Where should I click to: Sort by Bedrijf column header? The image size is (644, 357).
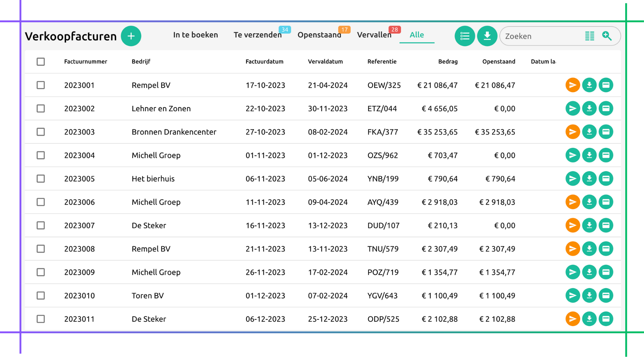[141, 61]
